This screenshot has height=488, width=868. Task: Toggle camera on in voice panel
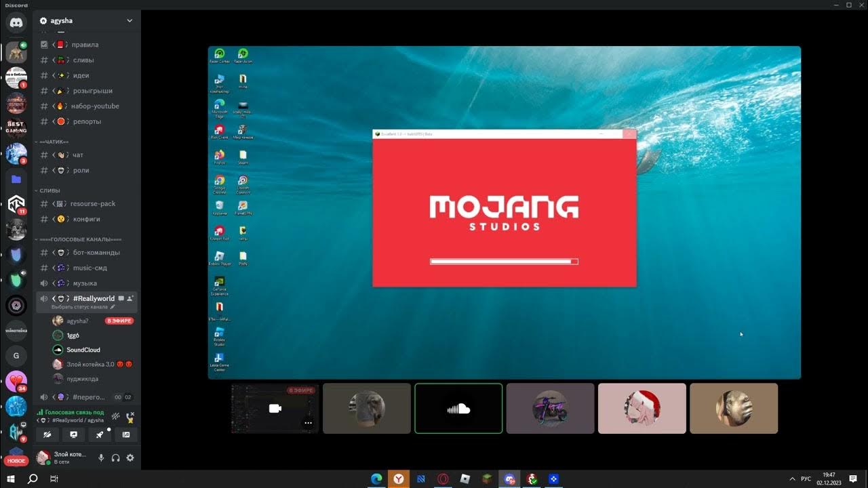click(47, 434)
